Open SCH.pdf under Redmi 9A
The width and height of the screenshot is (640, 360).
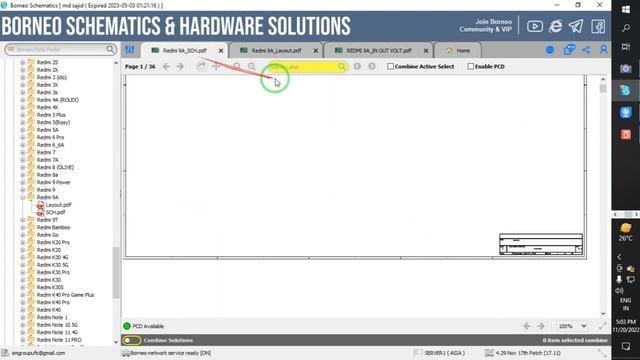[55, 212]
